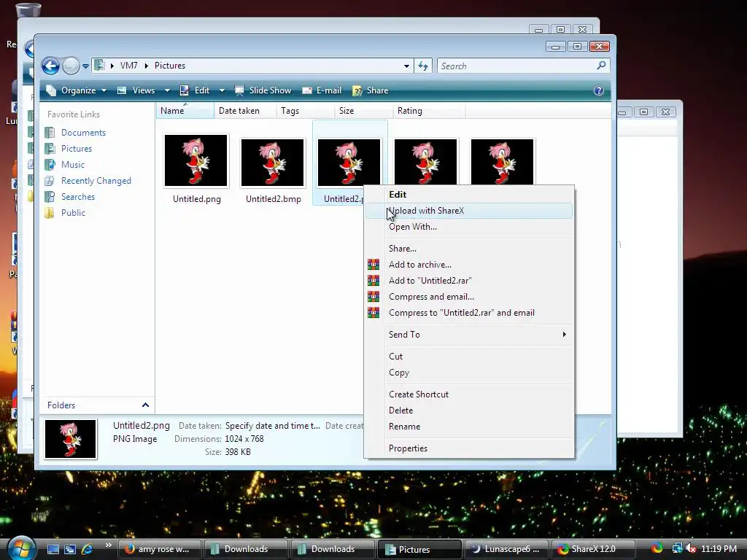Viewport: 747px width, 560px height.
Task: Select the Untitled.png thumbnail
Action: (196, 160)
